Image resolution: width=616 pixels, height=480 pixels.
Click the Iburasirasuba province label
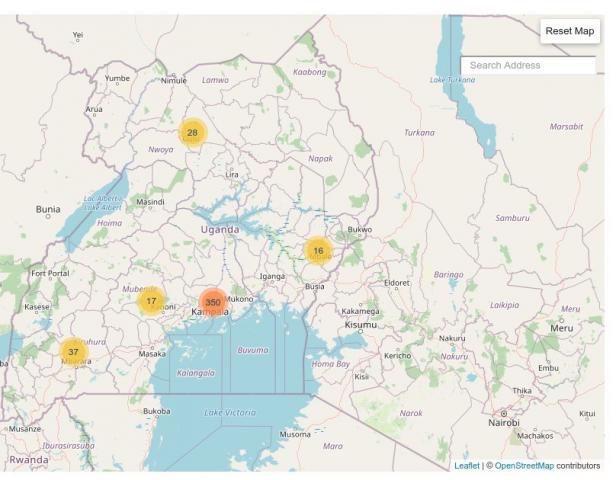tap(68, 445)
